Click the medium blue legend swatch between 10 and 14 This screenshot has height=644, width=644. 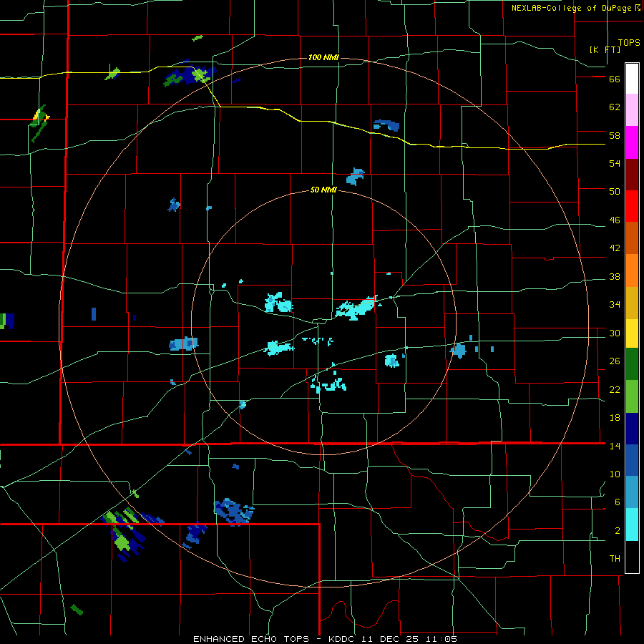pyautogui.click(x=632, y=460)
